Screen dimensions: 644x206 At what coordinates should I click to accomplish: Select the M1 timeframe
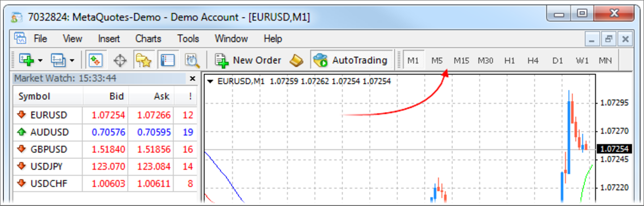pyautogui.click(x=413, y=61)
